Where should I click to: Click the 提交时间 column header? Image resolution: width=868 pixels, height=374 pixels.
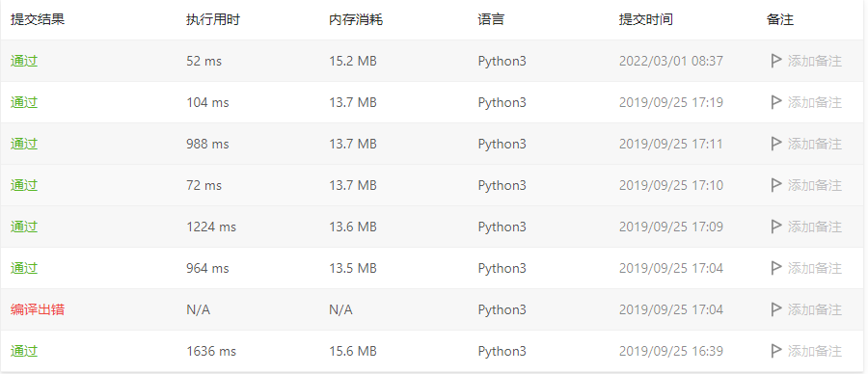645,20
